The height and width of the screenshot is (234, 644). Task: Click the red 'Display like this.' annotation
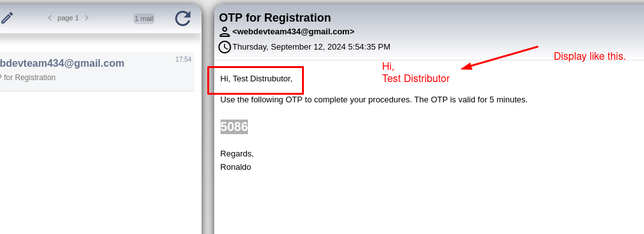(590, 57)
